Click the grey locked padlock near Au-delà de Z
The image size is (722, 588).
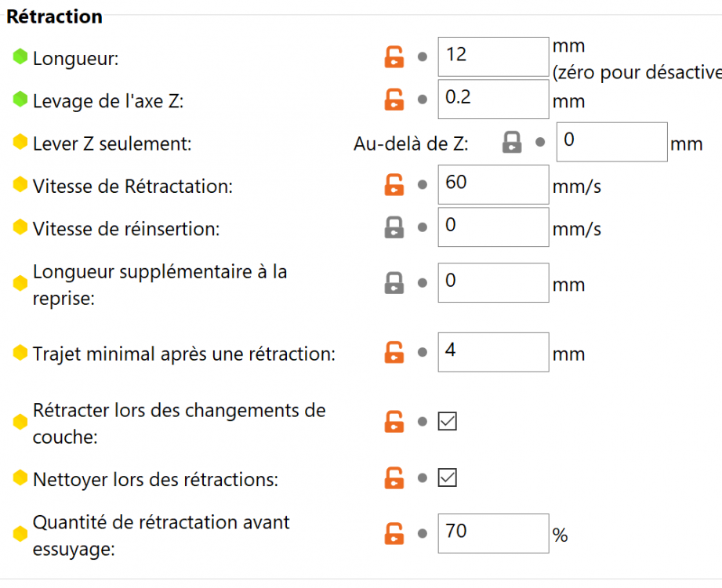[x=512, y=142]
